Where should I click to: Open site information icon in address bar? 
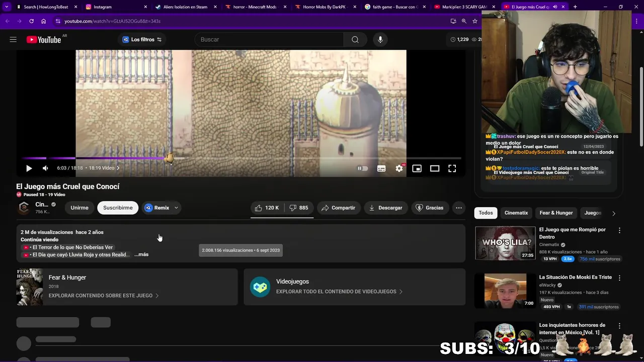58,21
